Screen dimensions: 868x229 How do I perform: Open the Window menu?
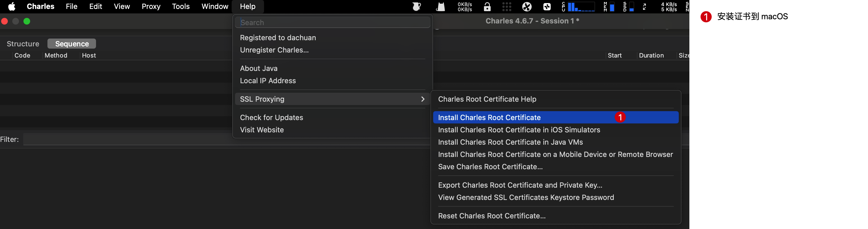215,6
